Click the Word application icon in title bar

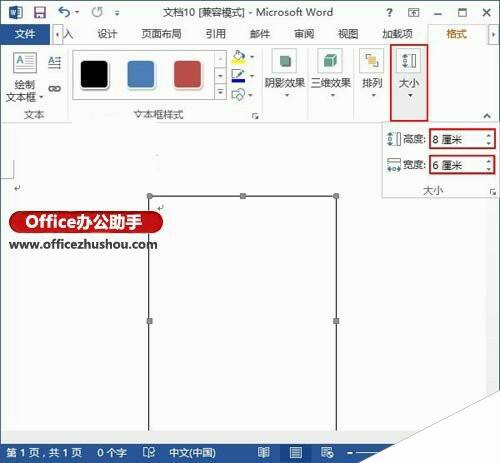(16, 13)
